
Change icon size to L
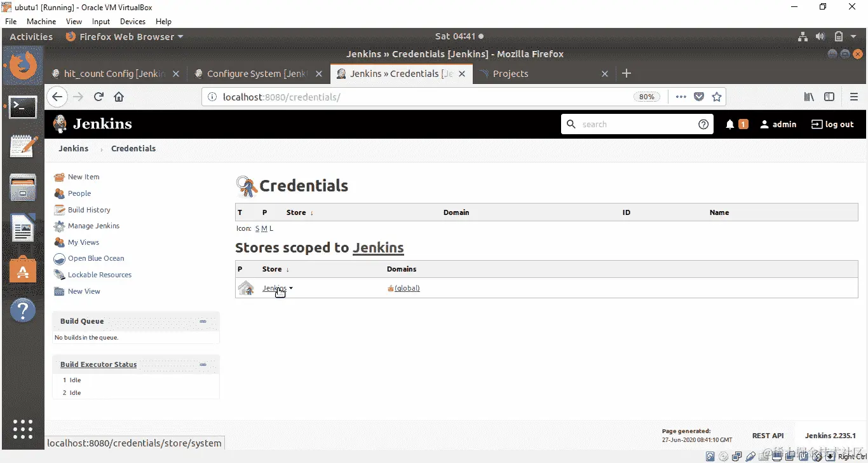click(x=271, y=228)
